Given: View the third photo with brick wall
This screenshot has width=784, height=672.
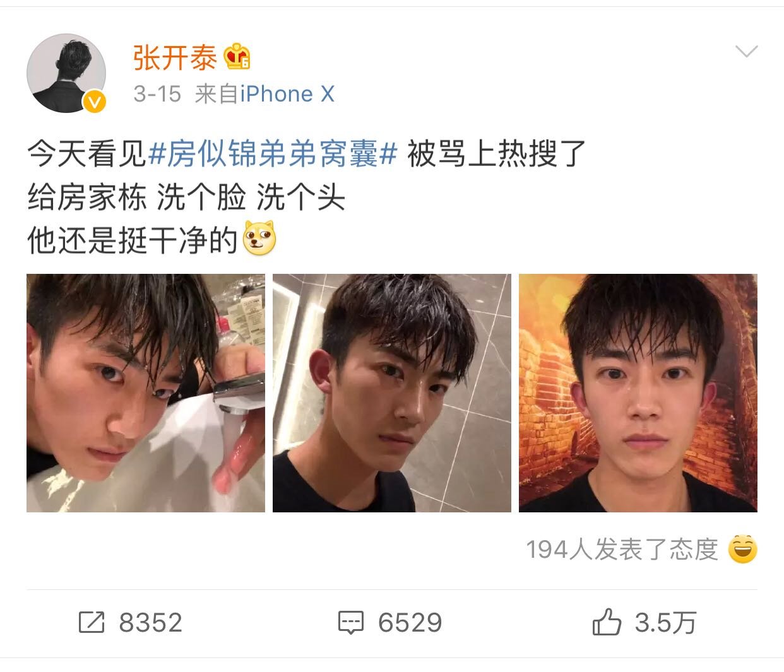Looking at the screenshot, I should pos(638,392).
